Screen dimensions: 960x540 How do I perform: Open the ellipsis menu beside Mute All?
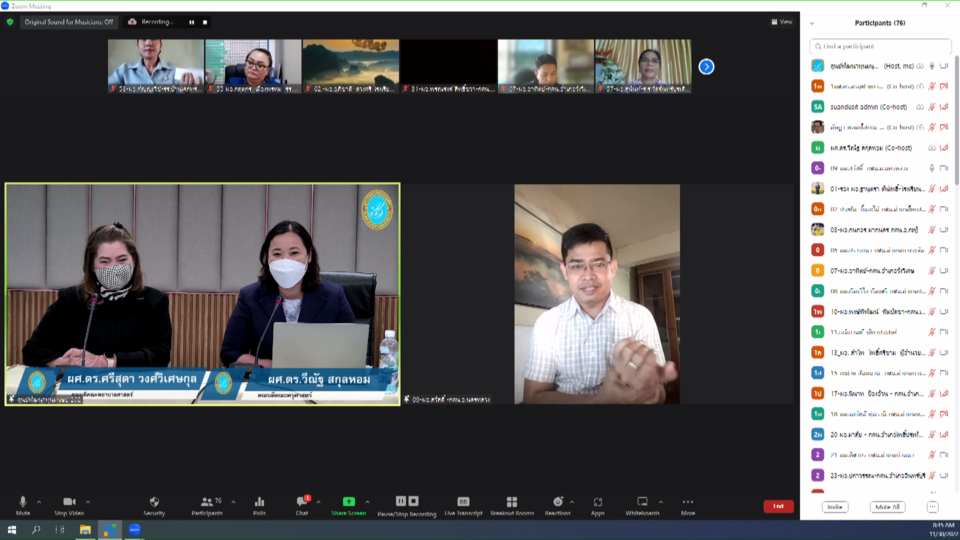[x=932, y=507]
